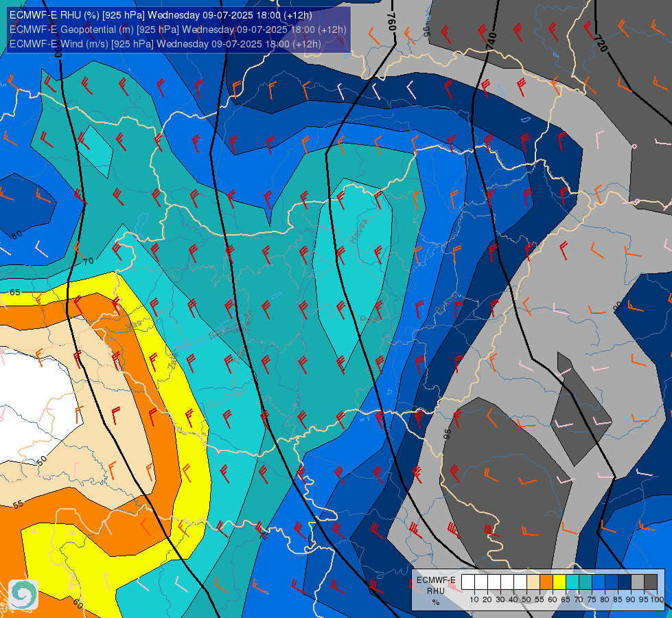The height and width of the screenshot is (618, 672).
Task: Click the 30 tick label in legend
Action: (x=500, y=599)
